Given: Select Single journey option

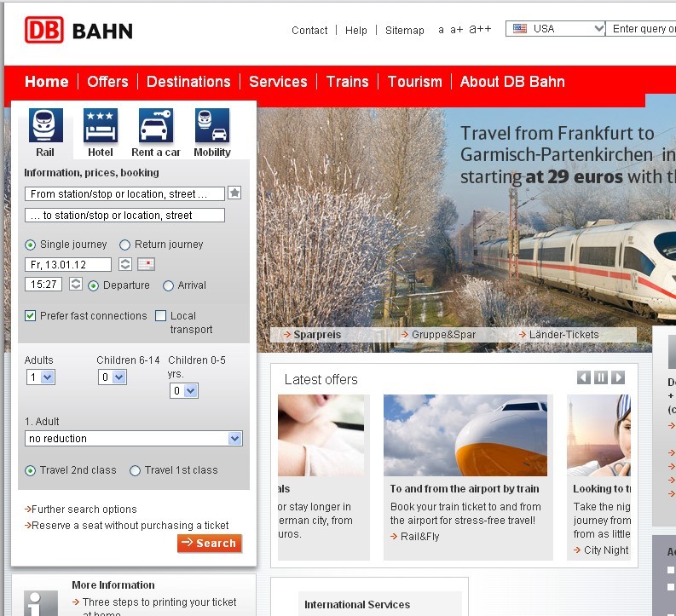Looking at the screenshot, I should tap(30, 245).
